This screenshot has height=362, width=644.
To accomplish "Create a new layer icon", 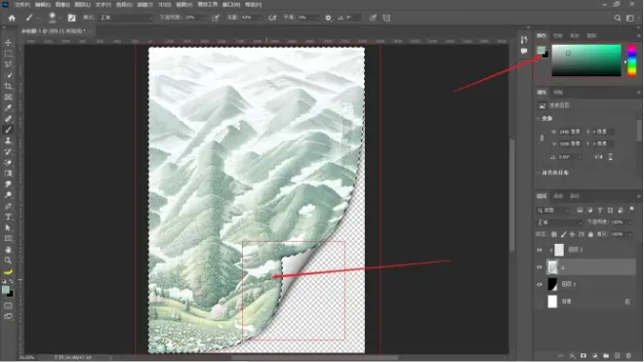I will (617, 355).
